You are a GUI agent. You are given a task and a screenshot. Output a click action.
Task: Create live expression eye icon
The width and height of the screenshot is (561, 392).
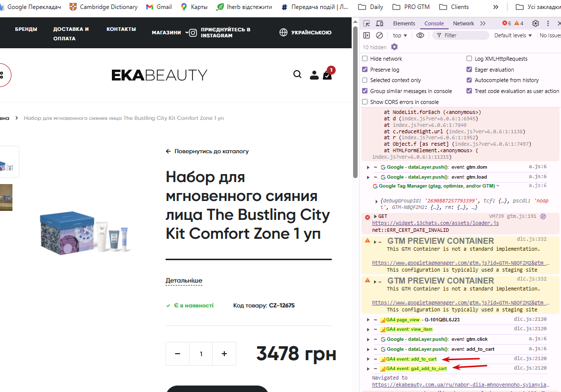click(420, 35)
